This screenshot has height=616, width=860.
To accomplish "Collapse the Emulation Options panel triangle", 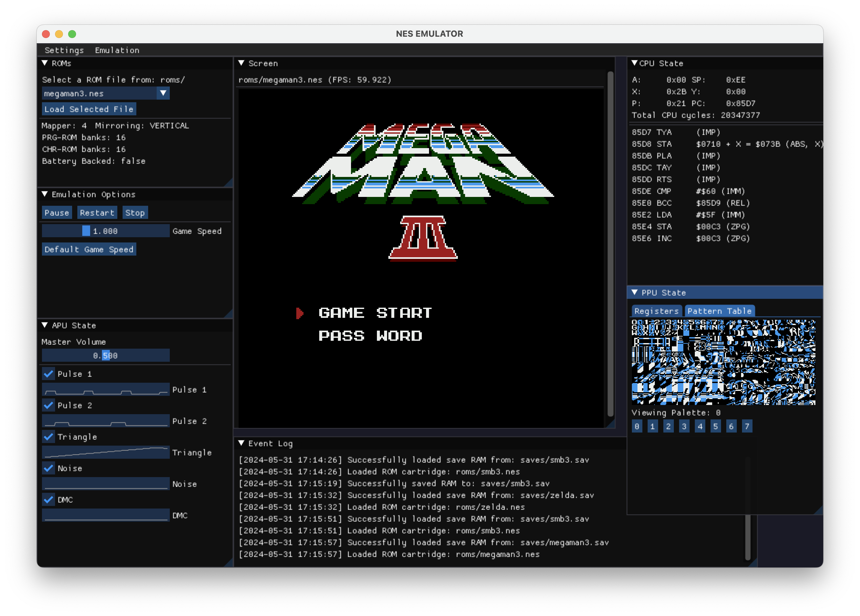I will (44, 194).
